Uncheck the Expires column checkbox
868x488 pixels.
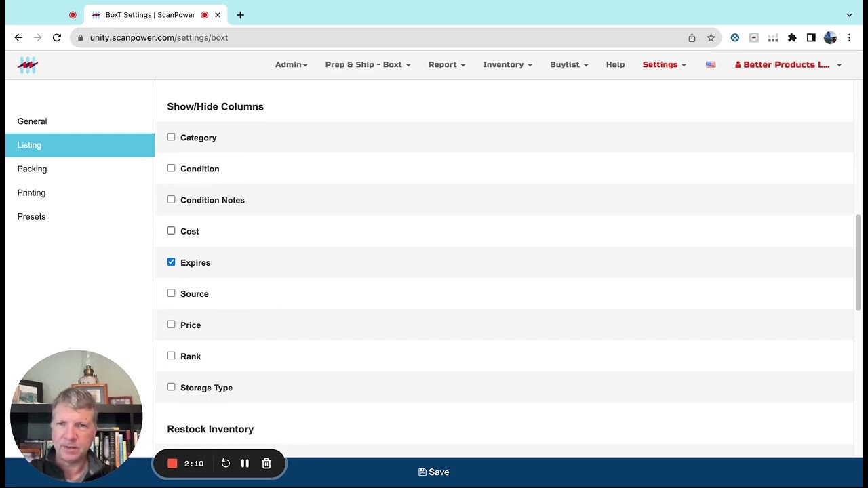point(171,262)
